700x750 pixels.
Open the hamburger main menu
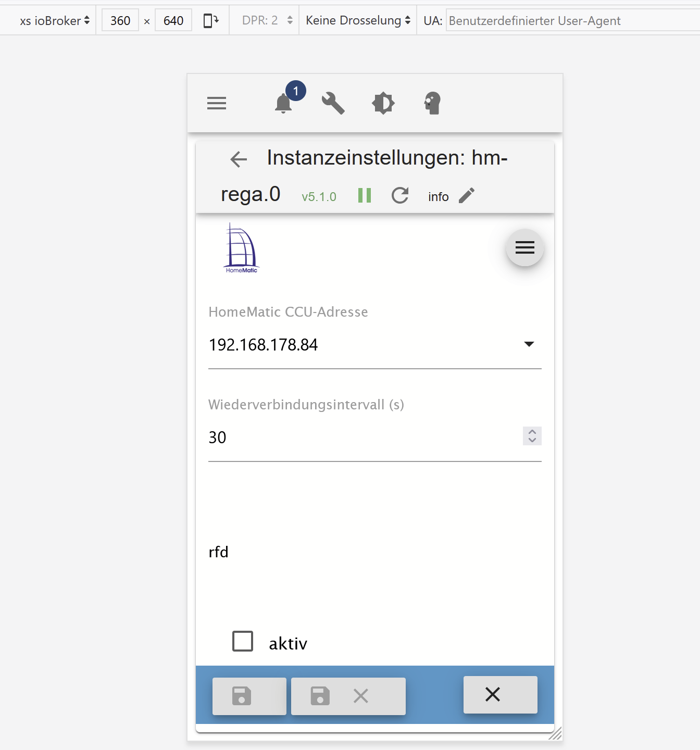[x=217, y=103]
